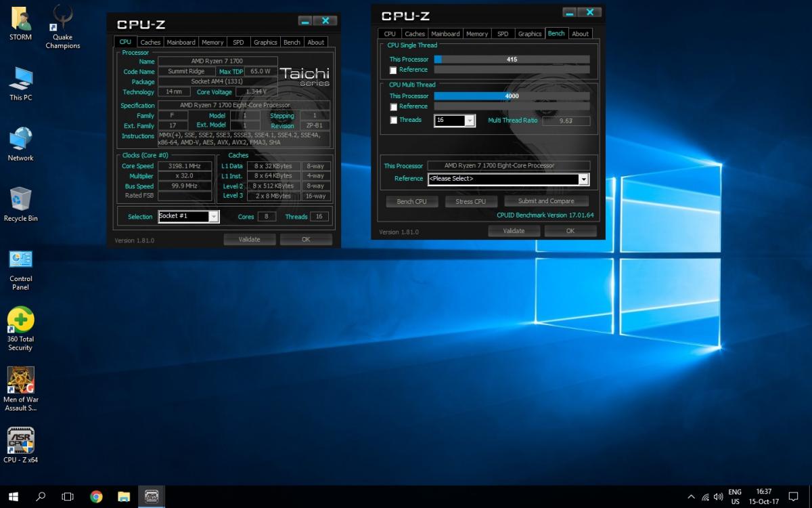Open About tab in left CPU-Z
This screenshot has width=812, height=508.
tap(316, 42)
